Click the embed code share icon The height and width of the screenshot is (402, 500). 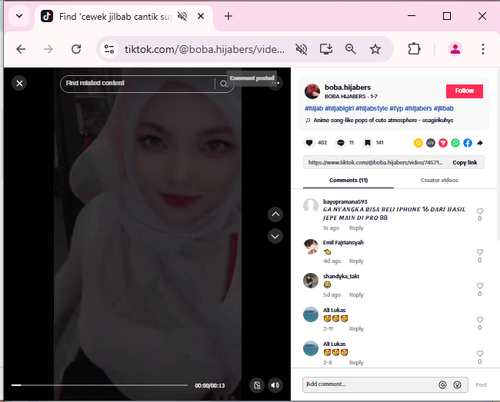(431, 143)
